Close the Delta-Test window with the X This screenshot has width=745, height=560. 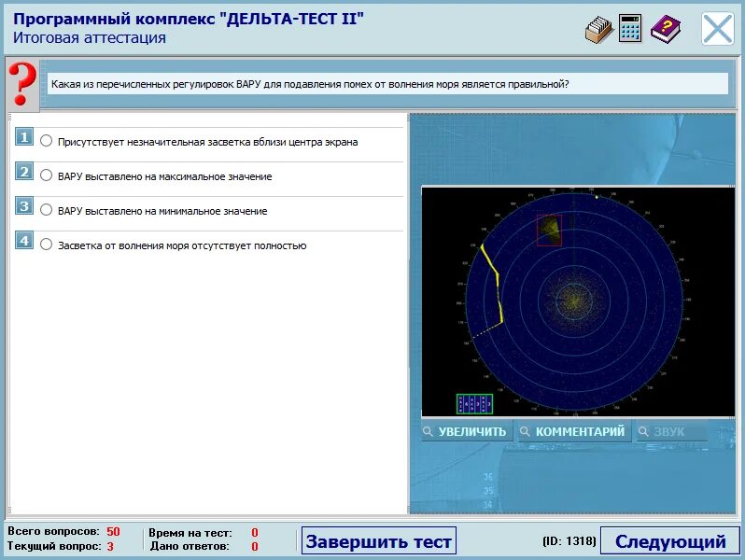[x=717, y=29]
